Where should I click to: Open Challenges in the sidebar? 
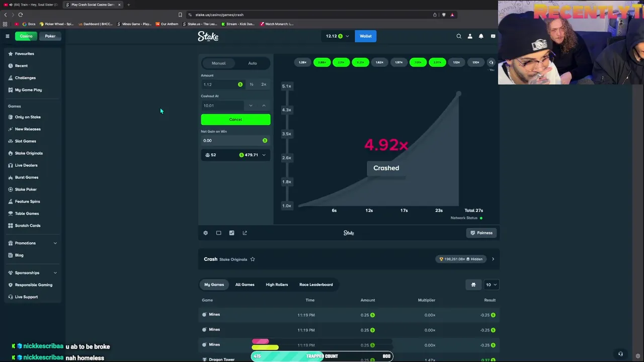25,78
